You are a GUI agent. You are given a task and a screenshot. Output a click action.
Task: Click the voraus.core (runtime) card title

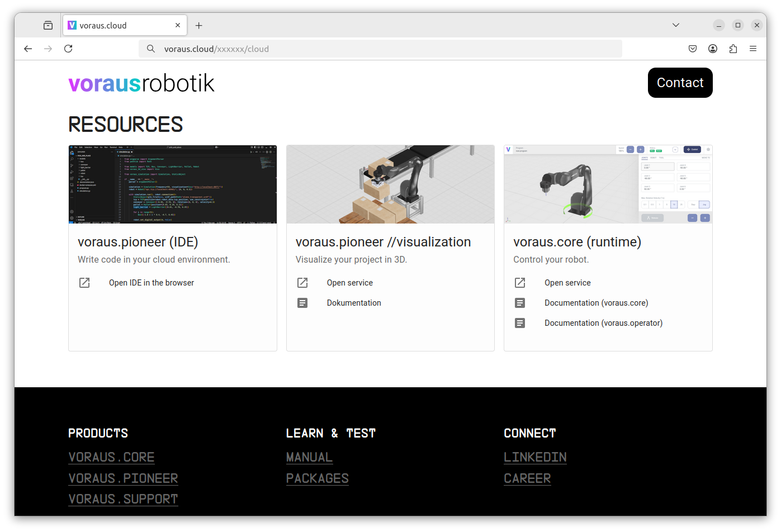click(x=577, y=242)
